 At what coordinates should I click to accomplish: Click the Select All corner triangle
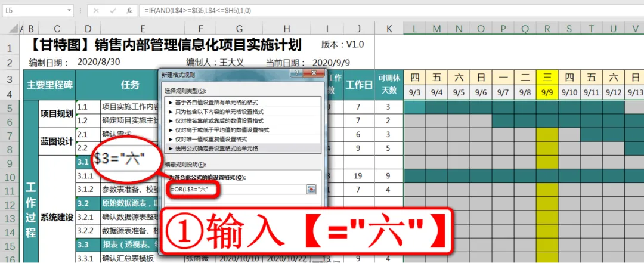tap(14, 28)
